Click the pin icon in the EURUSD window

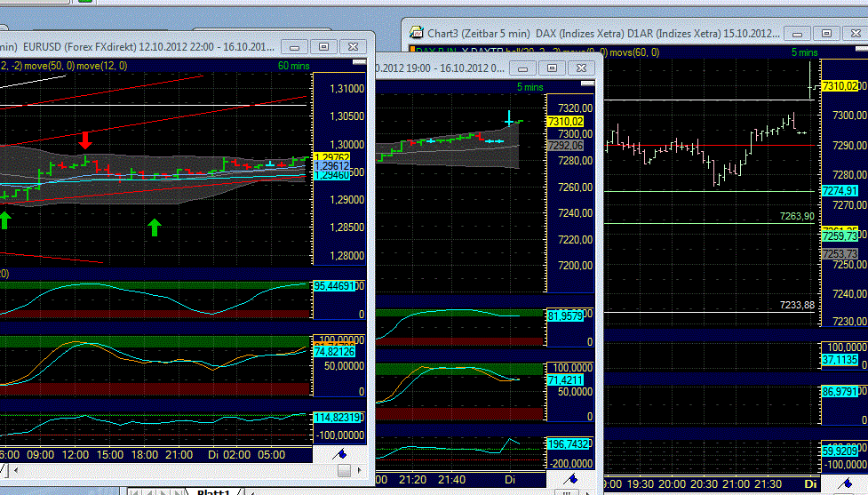point(339,454)
